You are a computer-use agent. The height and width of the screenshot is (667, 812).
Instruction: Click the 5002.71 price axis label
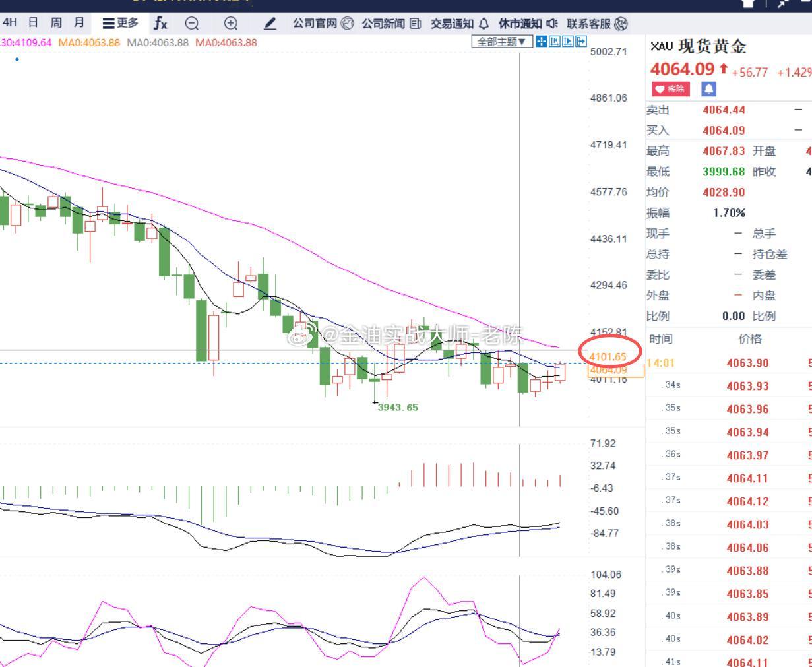pos(608,51)
